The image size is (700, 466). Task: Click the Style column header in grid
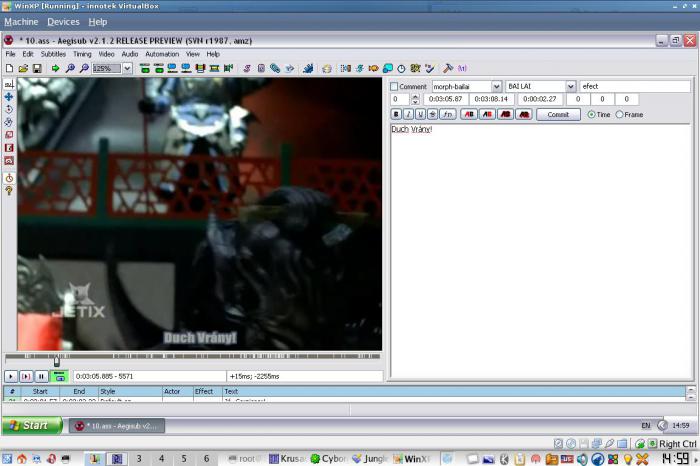coord(130,391)
